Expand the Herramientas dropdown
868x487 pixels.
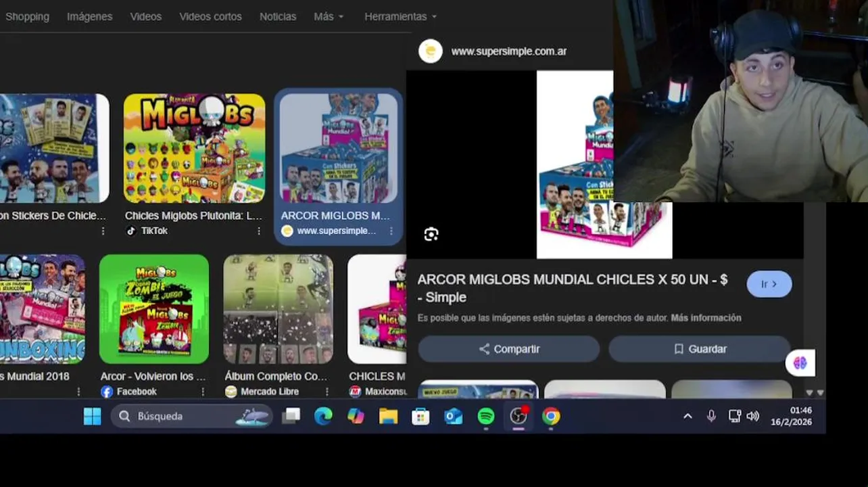(x=400, y=16)
